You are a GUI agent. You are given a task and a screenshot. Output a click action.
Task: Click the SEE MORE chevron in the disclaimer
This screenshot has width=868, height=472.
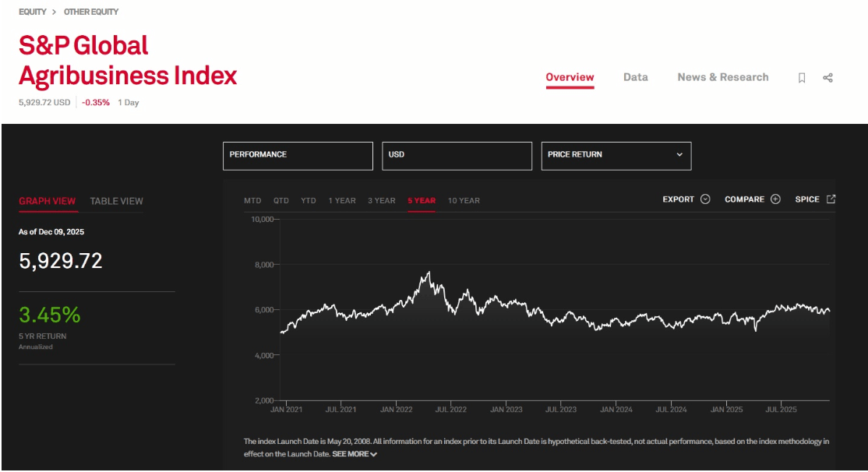tap(372, 453)
